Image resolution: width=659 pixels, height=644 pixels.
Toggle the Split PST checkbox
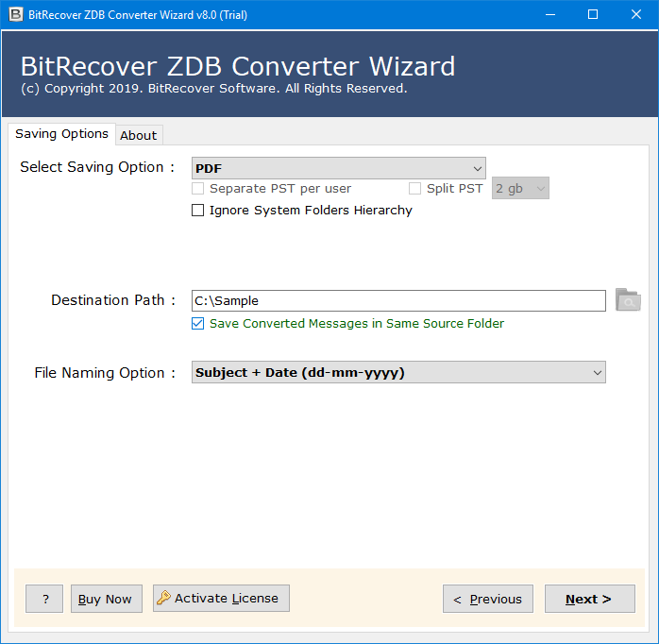click(414, 188)
